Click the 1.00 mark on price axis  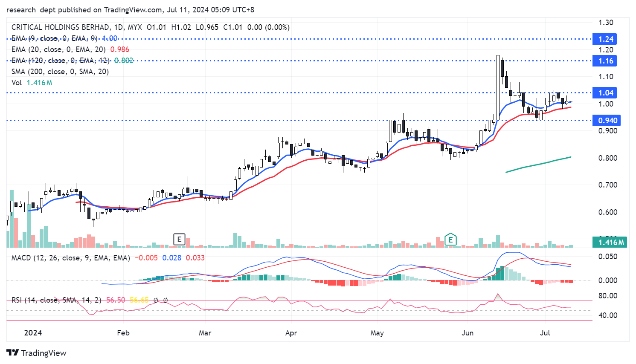[x=605, y=104]
